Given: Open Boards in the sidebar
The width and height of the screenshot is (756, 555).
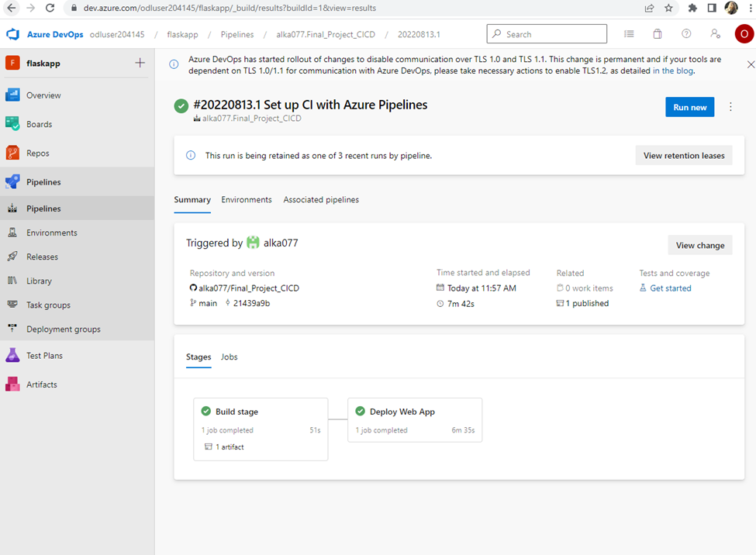Looking at the screenshot, I should [x=77, y=124].
